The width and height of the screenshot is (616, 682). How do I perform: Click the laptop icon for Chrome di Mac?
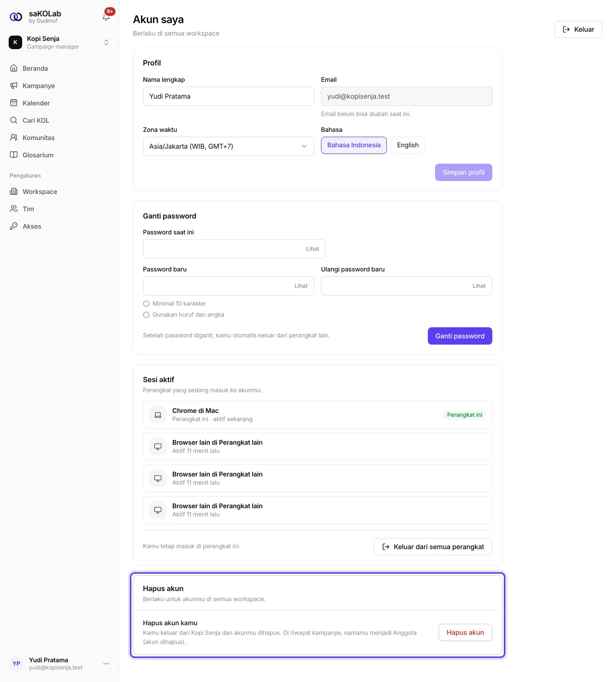[158, 415]
